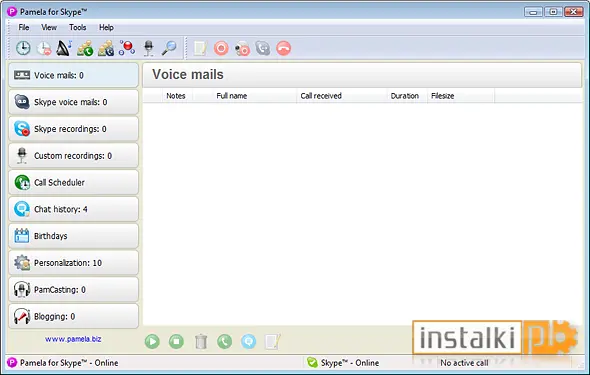Image resolution: width=590 pixels, height=375 pixels.
Task: Click the magnifying glass search icon
Action: (169, 48)
